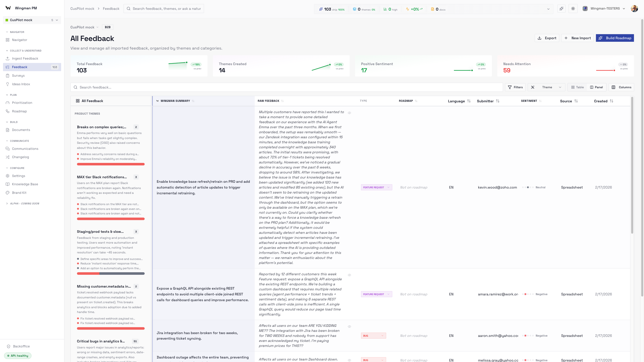Viewport: 644px width, 362px height.
Task: Toggle eye icon on first feedback row
Action: tap(349, 113)
